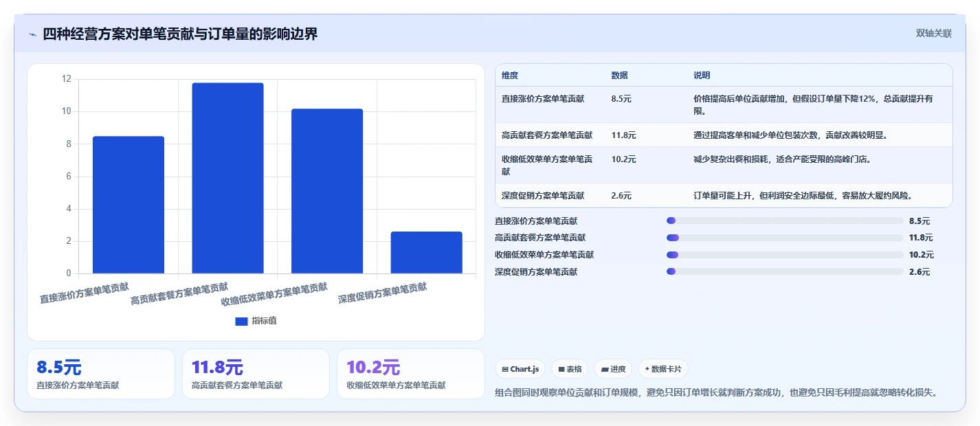Click x-axis label 高贡献套餐方案单笔贡献
The image size is (980, 426).
[x=179, y=293]
